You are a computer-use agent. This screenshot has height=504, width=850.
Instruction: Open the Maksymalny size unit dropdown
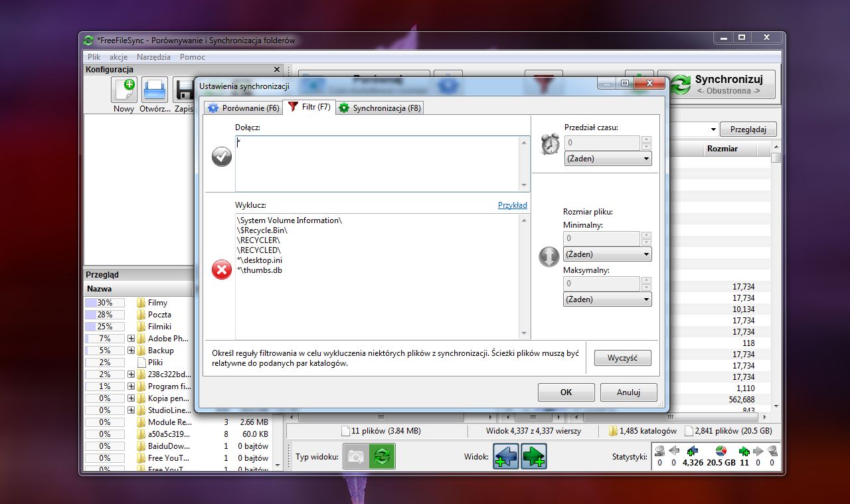click(x=608, y=299)
